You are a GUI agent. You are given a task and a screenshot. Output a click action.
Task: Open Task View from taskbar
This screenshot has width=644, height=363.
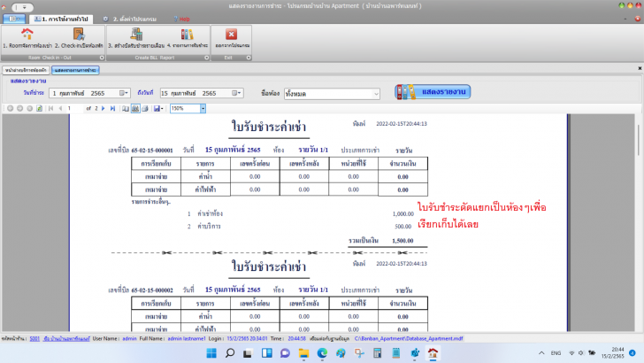point(248,353)
